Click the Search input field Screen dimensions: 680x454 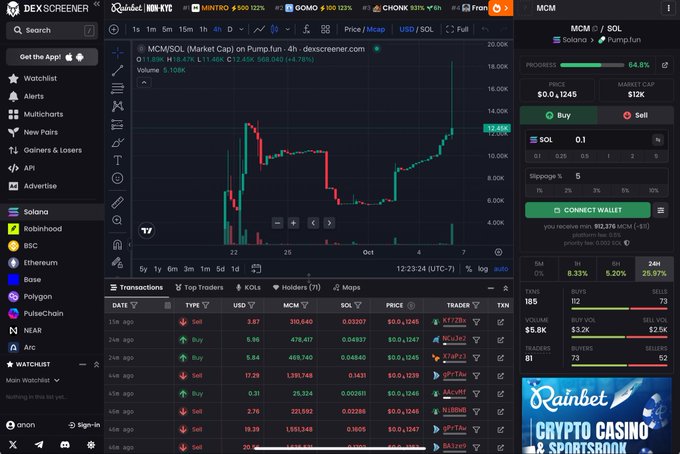[x=52, y=30]
